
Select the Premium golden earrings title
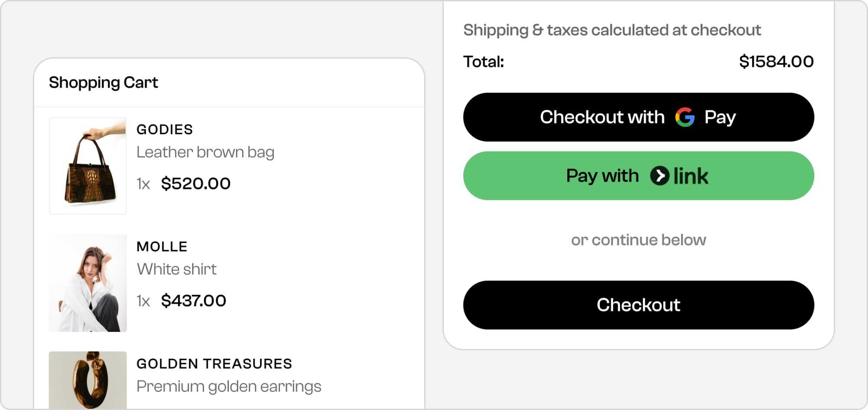tap(229, 387)
